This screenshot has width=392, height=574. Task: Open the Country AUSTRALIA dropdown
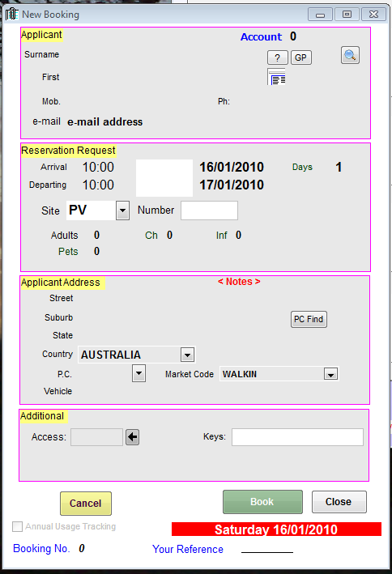click(187, 355)
